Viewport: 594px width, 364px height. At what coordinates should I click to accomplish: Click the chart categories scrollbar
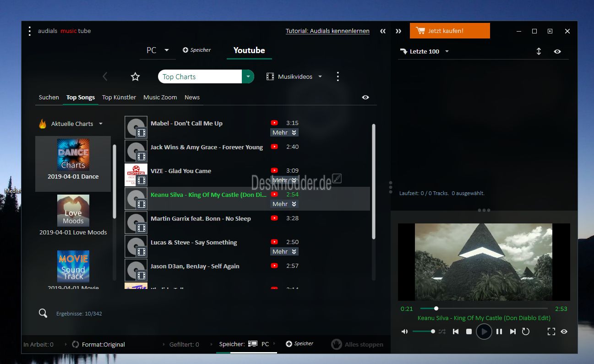point(114,181)
